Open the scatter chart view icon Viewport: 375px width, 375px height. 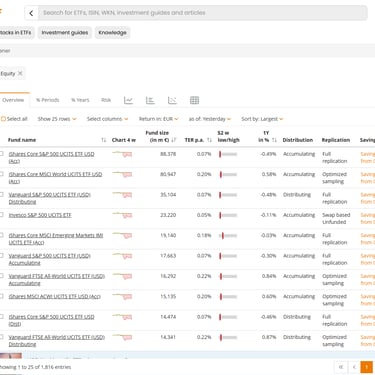(172, 100)
